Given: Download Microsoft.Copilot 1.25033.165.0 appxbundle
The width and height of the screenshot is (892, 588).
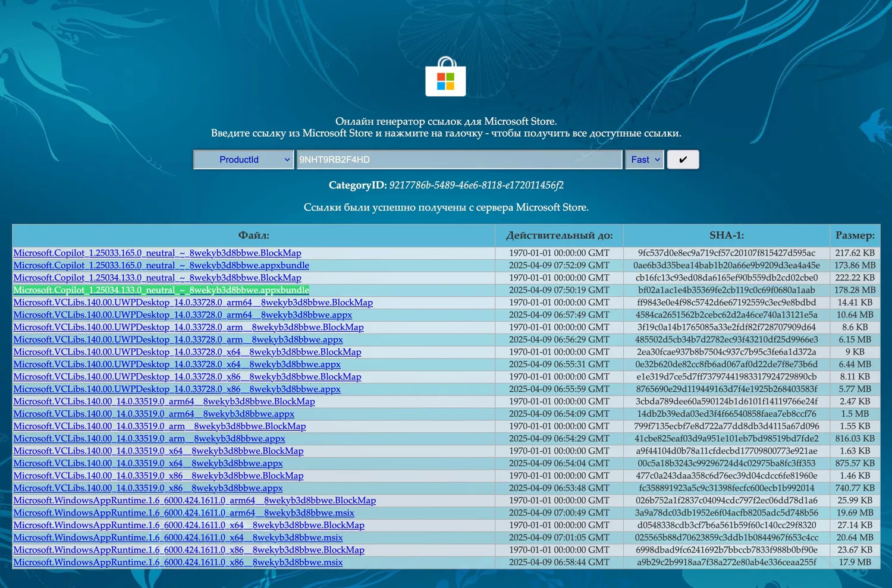Looking at the screenshot, I should point(161,265).
